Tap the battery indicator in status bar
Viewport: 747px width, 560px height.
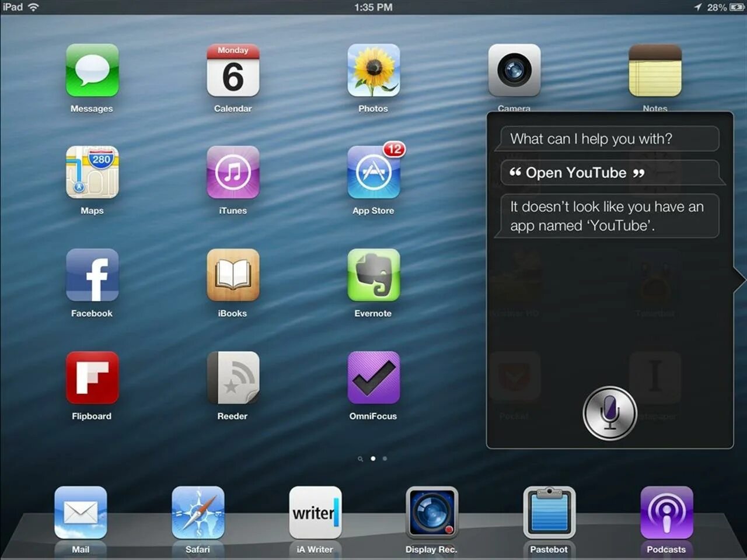(736, 7)
